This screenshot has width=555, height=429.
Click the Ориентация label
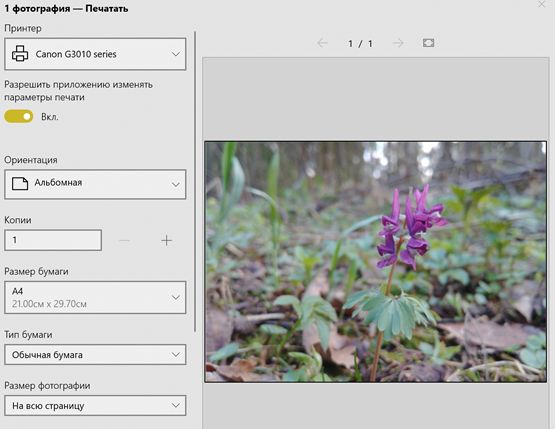pyautogui.click(x=31, y=160)
